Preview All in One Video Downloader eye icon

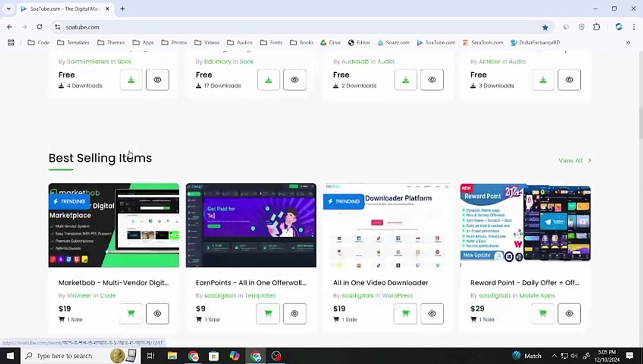point(432,313)
